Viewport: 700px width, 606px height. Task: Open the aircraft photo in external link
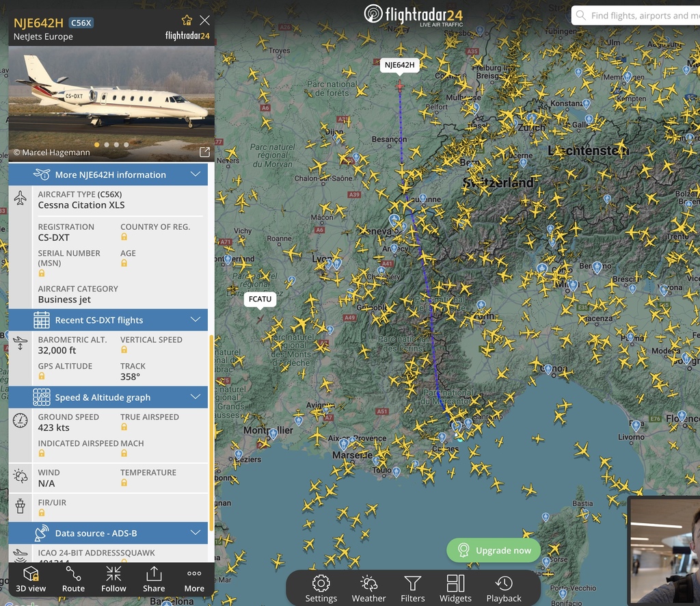tap(204, 153)
